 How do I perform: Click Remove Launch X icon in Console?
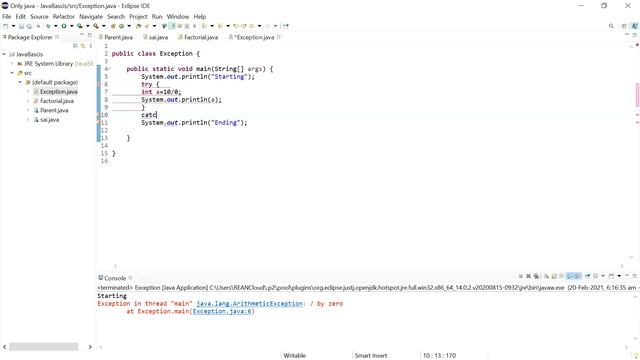(529, 276)
